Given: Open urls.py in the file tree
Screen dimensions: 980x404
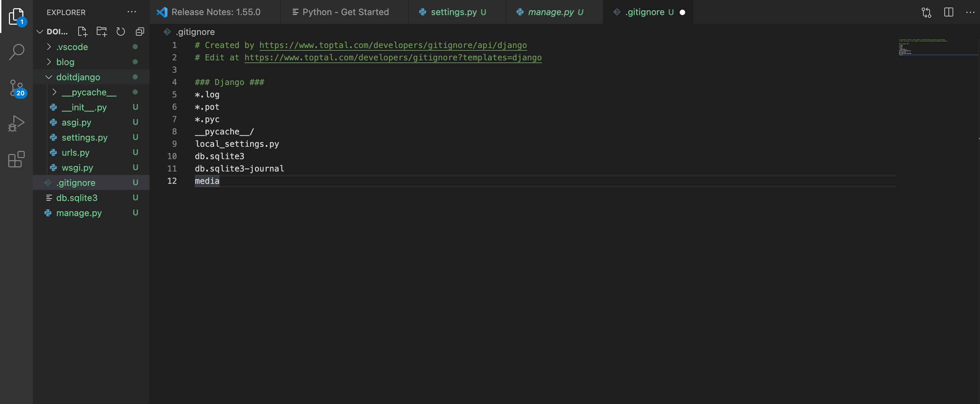Looking at the screenshot, I should [75, 152].
